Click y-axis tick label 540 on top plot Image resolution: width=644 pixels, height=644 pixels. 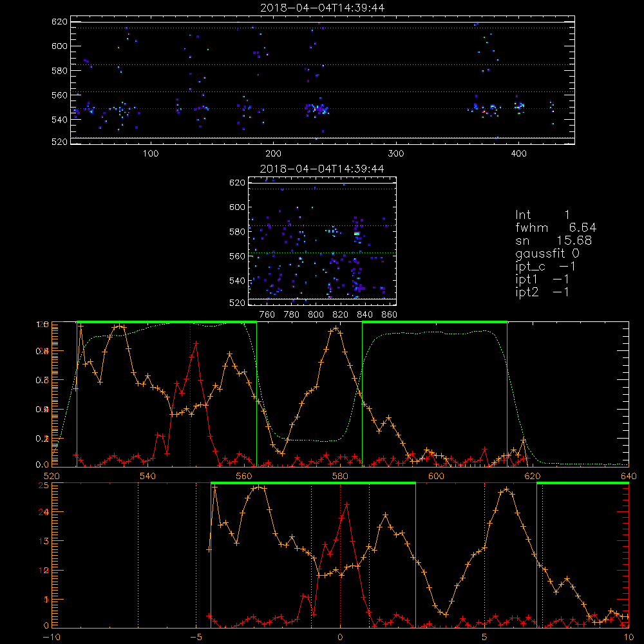click(59, 120)
